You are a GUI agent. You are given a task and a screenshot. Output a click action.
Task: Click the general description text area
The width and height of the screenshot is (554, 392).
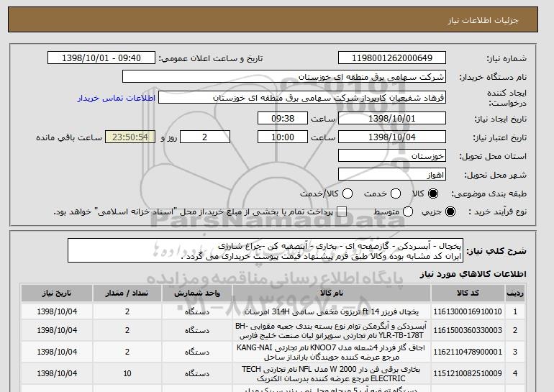(x=265, y=250)
